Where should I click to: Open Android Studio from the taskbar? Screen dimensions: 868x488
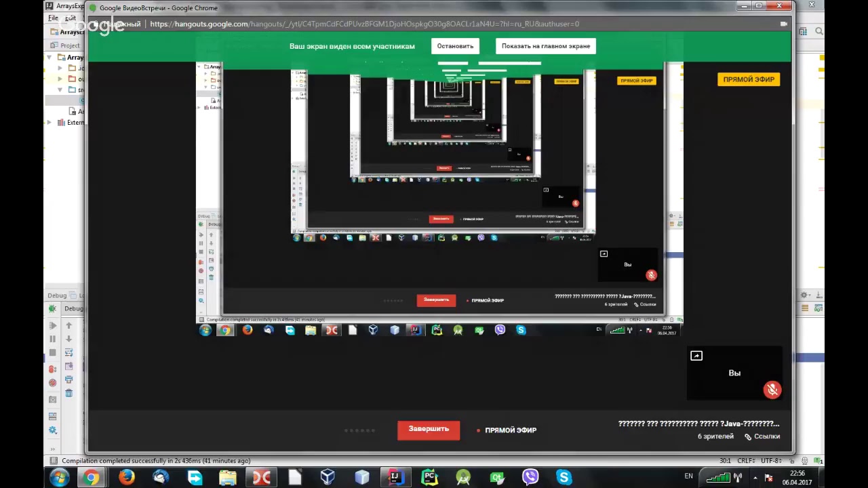(463, 478)
